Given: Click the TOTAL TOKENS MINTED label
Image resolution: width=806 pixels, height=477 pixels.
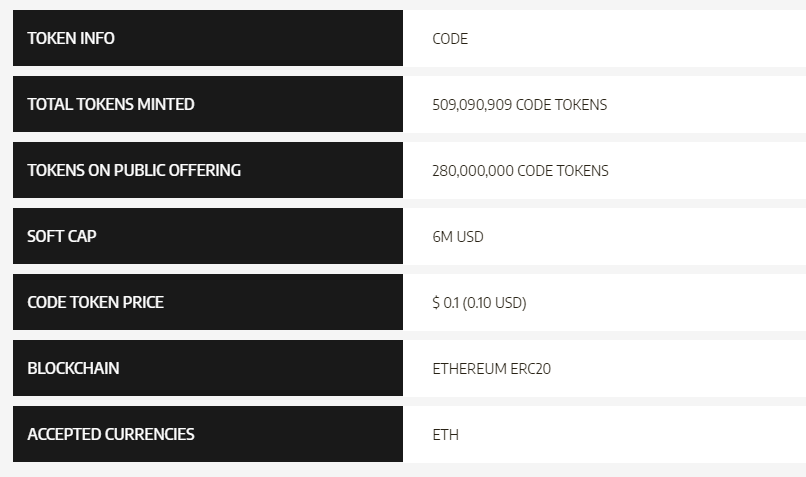Looking at the screenshot, I should (x=111, y=104).
